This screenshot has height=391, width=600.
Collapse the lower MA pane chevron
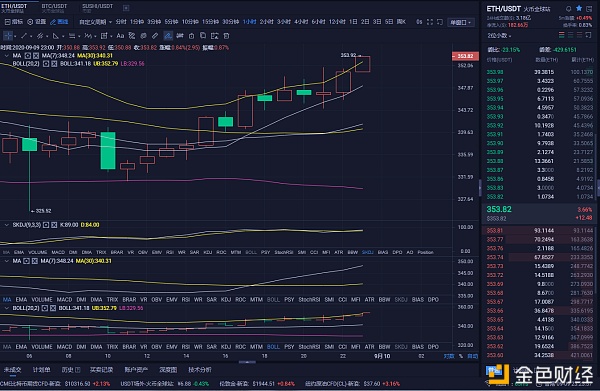click(x=7, y=261)
